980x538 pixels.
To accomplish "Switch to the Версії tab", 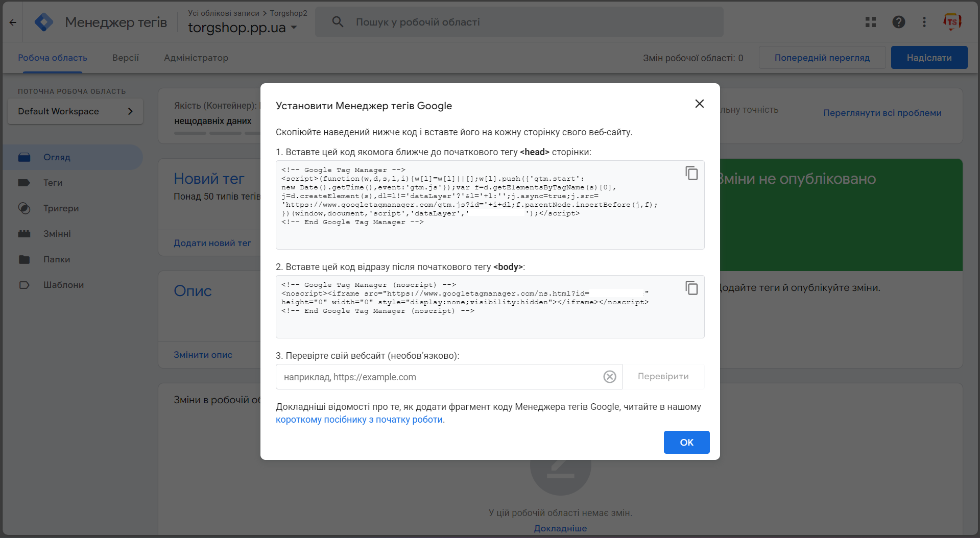I will click(x=126, y=58).
